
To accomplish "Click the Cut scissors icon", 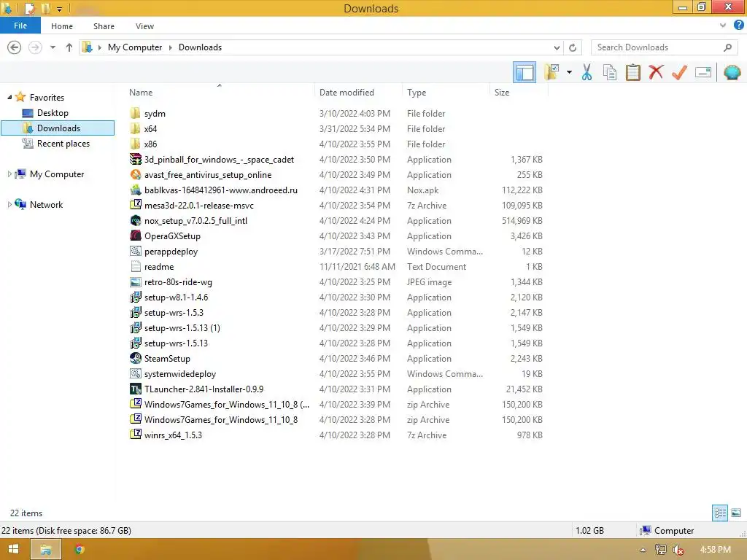I will [x=587, y=72].
